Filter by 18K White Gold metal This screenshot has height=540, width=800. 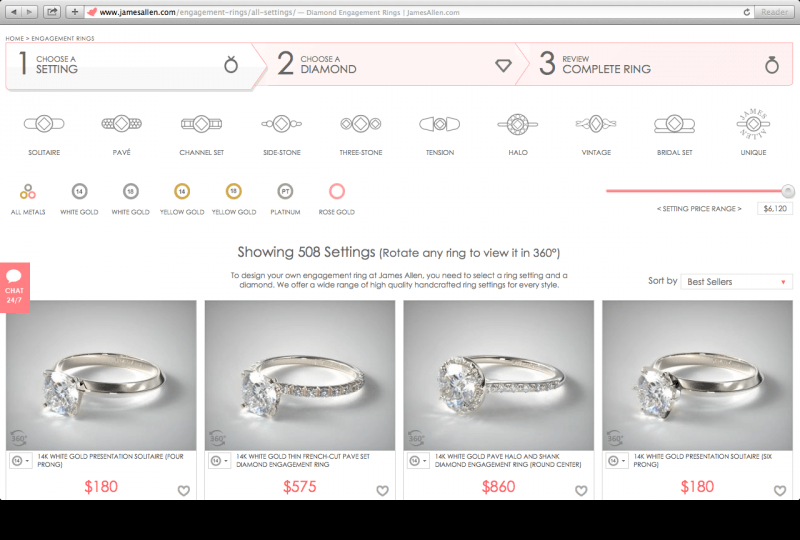pyautogui.click(x=131, y=191)
